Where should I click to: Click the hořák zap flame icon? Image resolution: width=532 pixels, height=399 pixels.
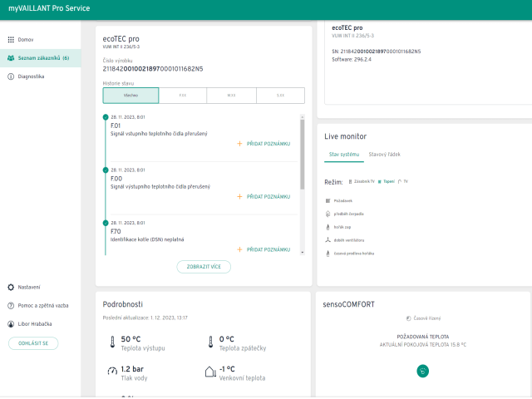tap(328, 227)
